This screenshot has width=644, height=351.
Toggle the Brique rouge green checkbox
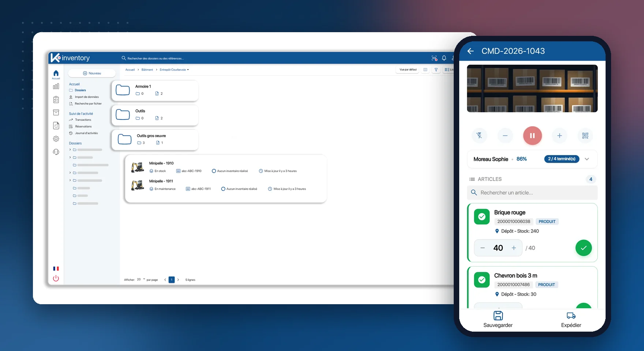click(482, 217)
